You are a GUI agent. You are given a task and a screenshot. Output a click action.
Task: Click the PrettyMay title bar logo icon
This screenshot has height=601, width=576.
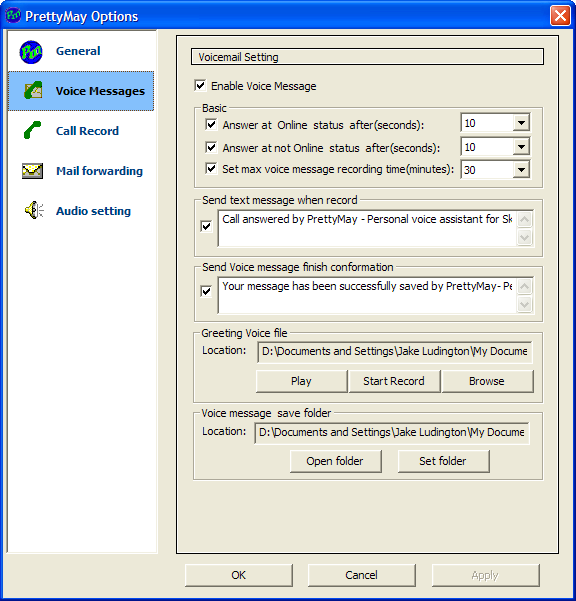(x=13, y=16)
